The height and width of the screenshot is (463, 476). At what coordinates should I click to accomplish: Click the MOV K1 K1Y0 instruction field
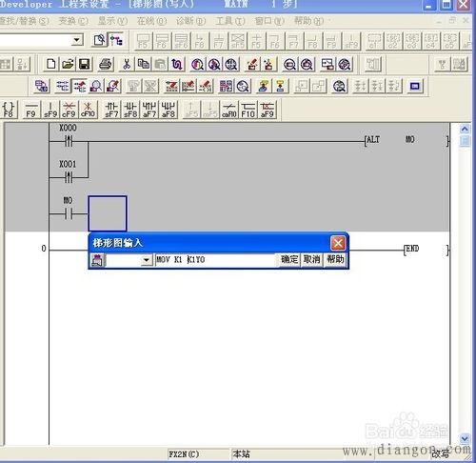pos(215,260)
